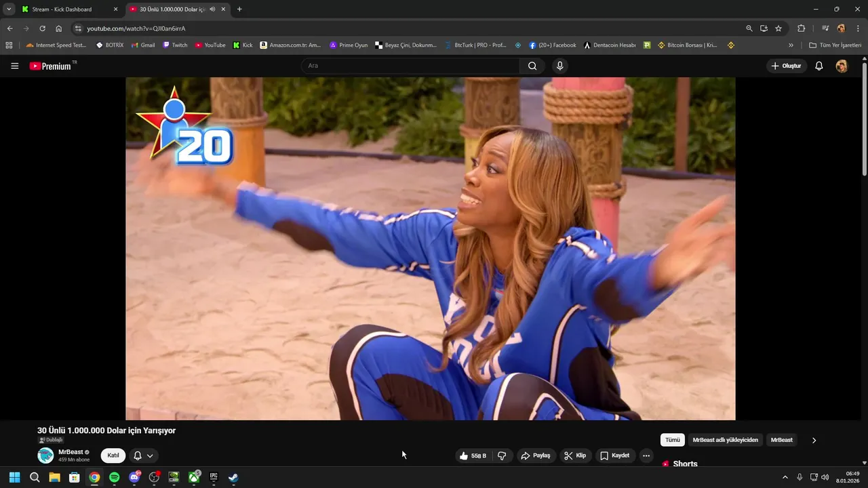Open the apps grid in bookmarks bar
This screenshot has height=488, width=868.
point(9,45)
